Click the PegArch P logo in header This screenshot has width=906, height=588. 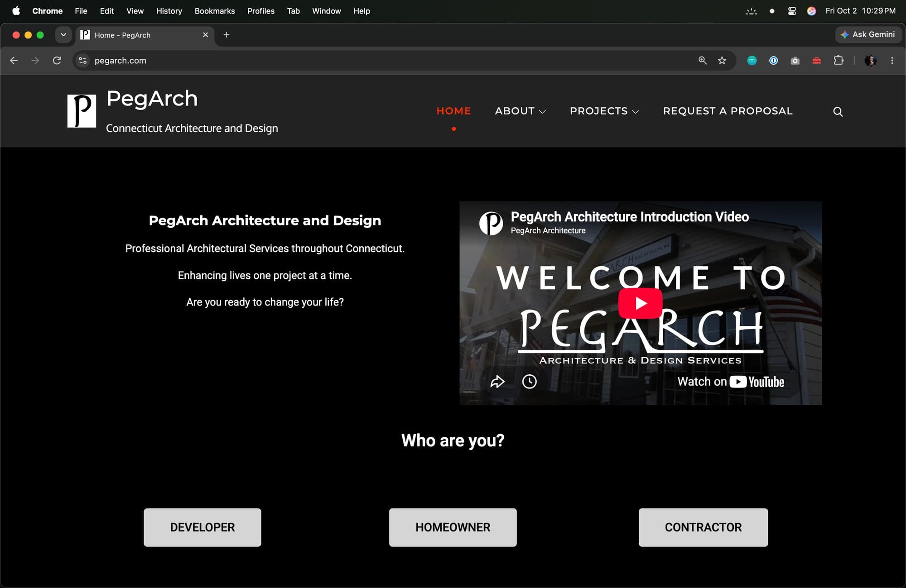(82, 111)
